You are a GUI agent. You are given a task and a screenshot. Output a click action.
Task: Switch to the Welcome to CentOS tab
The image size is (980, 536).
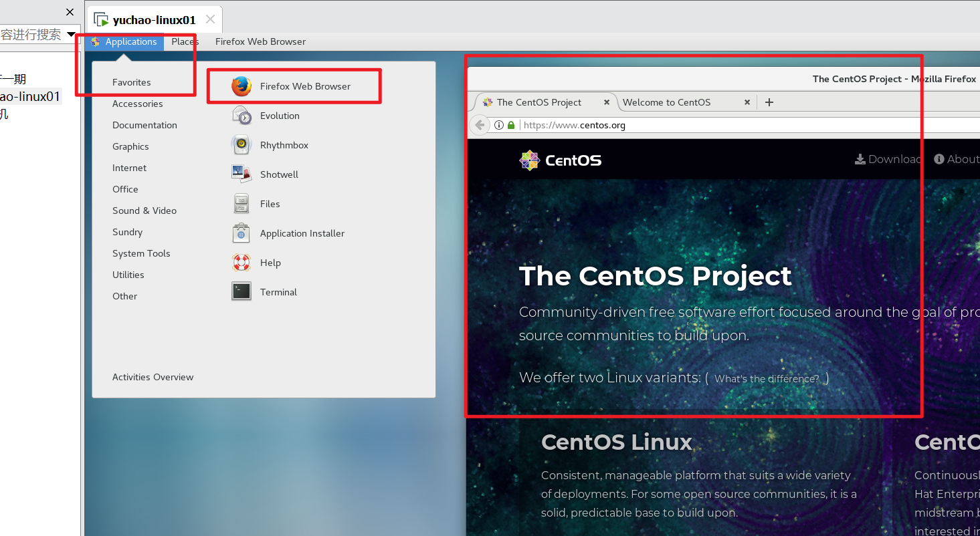point(666,102)
